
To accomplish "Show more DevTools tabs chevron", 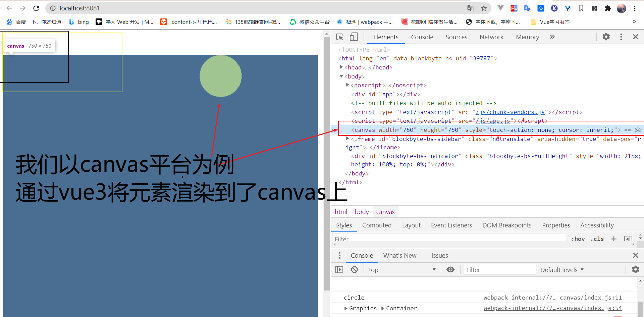I will [x=552, y=37].
